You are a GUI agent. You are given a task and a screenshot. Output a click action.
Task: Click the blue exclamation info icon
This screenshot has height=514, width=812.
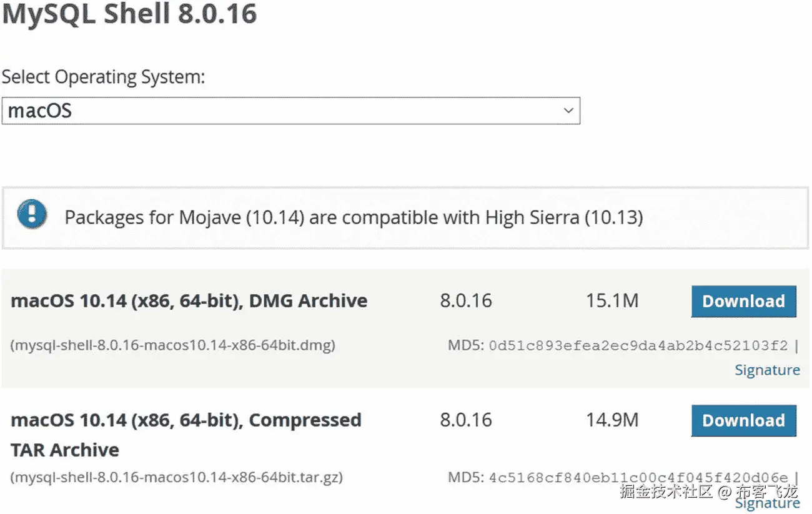[x=32, y=214]
